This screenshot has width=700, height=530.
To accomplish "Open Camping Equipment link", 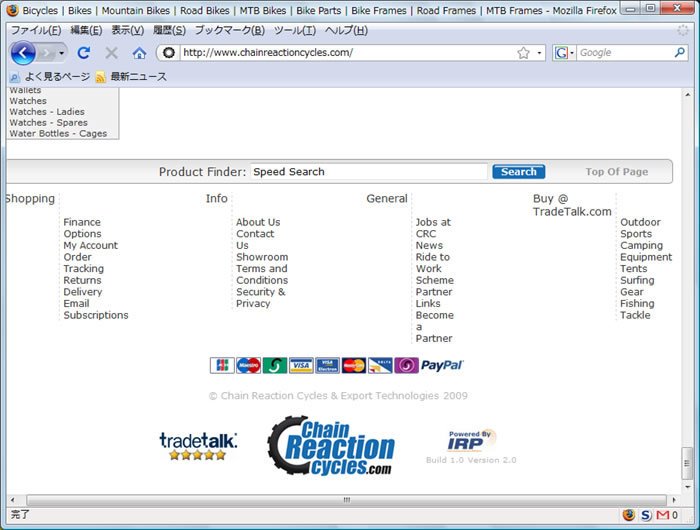I will [x=646, y=251].
